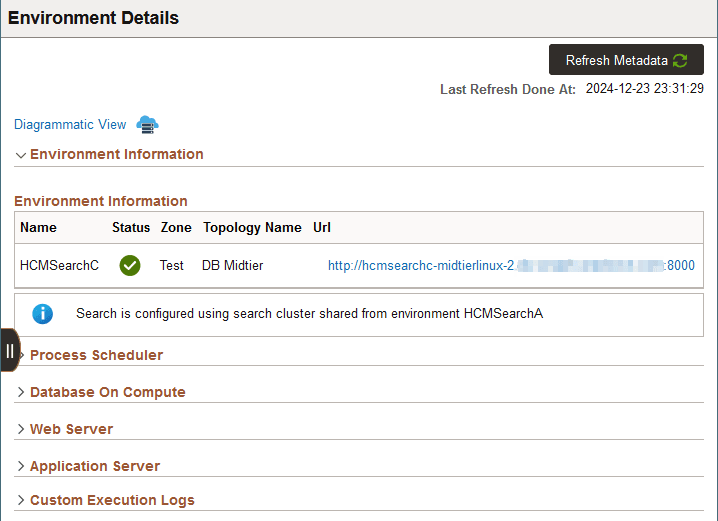718x521 pixels.
Task: Click the green status checkmark icon
Action: coord(130,266)
